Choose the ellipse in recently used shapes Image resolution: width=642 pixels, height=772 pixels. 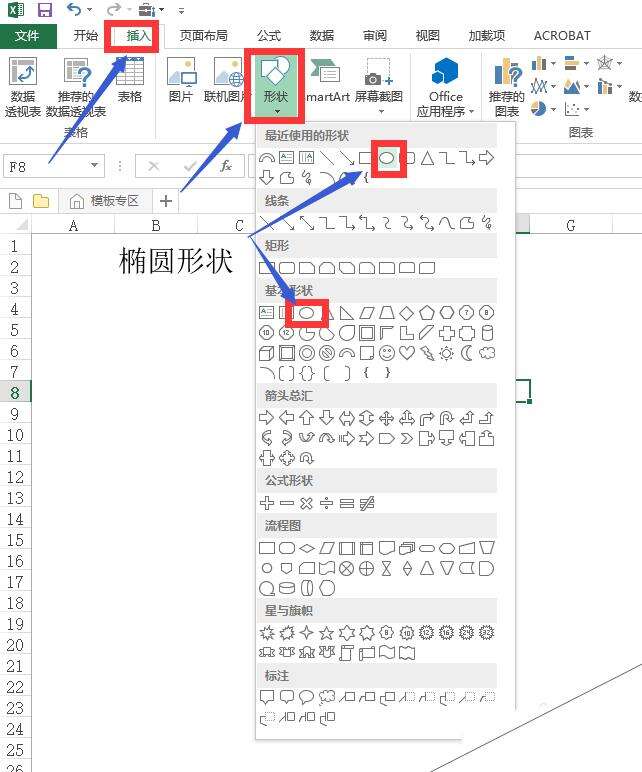coord(387,158)
